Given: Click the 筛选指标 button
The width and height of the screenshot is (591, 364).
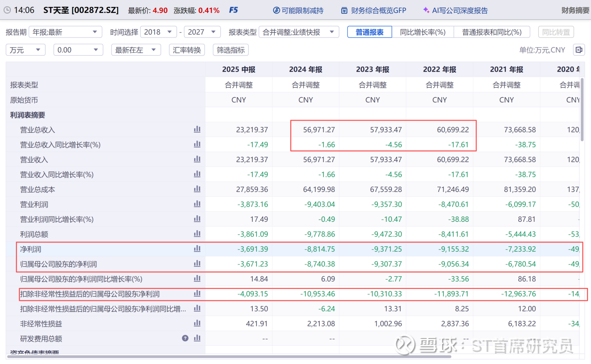Looking at the screenshot, I should click(231, 50).
